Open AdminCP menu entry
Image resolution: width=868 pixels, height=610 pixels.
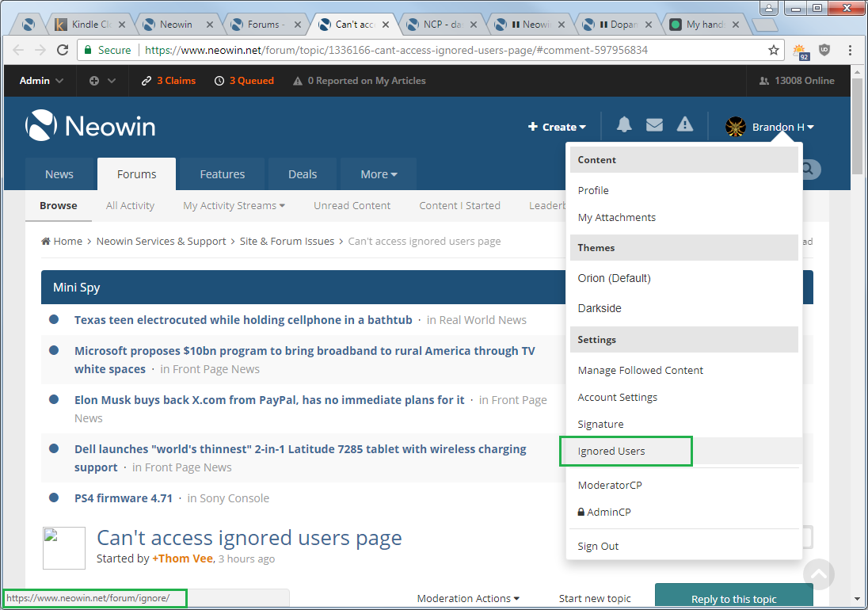[604, 512]
